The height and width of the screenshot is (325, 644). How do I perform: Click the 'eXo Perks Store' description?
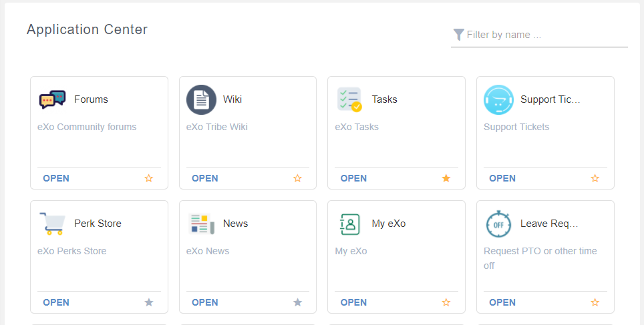72,251
